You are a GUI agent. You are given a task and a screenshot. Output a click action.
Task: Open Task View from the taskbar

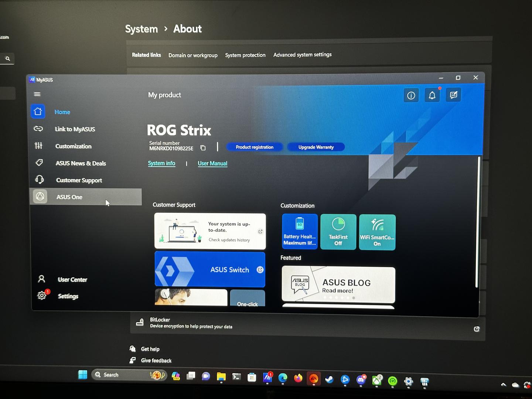(191, 376)
